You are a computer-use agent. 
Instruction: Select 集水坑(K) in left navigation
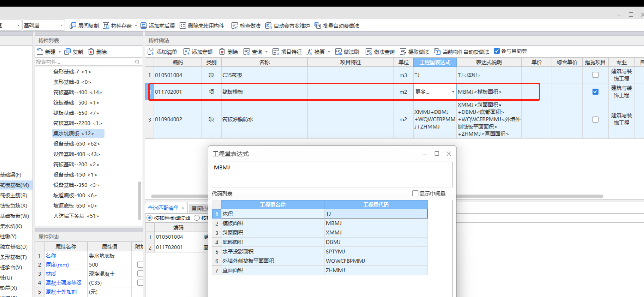[11, 226]
